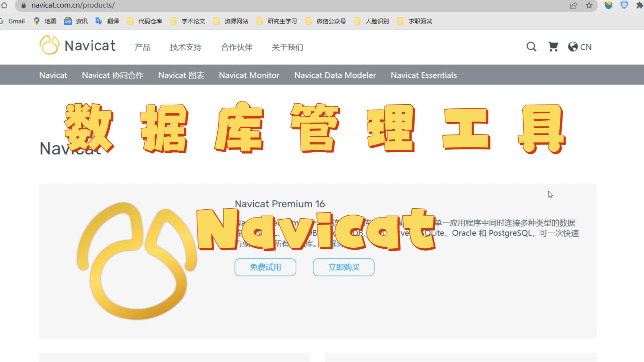644x362 pixels.
Task: Click the URL navicat.com.cn/products/ in address bar
Action: point(73,5)
